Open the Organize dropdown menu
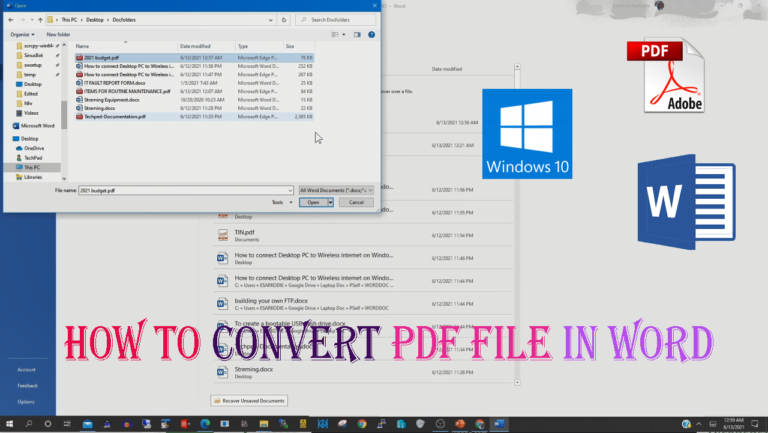Image resolution: width=768 pixels, height=433 pixels. coord(23,34)
